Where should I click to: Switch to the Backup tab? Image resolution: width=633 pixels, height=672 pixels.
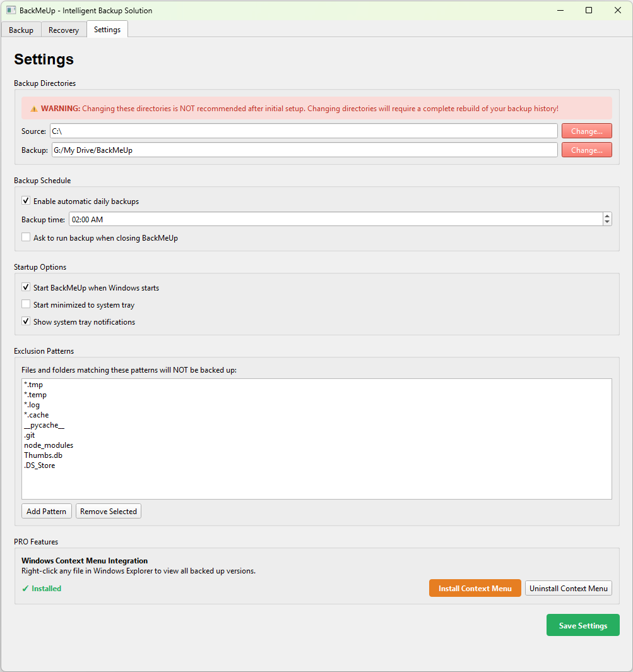point(21,29)
